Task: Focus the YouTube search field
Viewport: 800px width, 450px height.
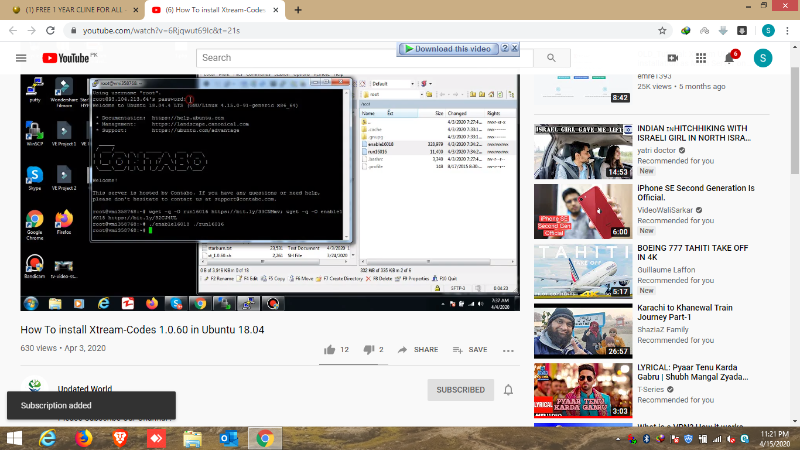Action: [x=365, y=58]
